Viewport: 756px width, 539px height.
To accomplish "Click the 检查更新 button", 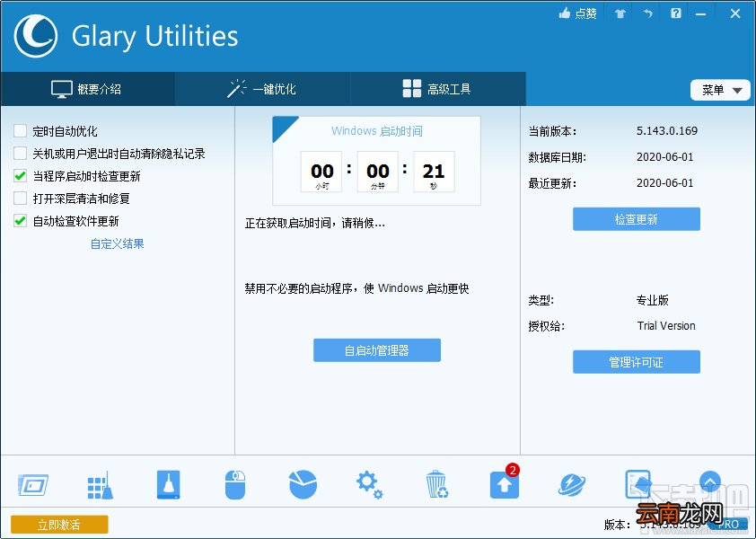I will (x=637, y=219).
